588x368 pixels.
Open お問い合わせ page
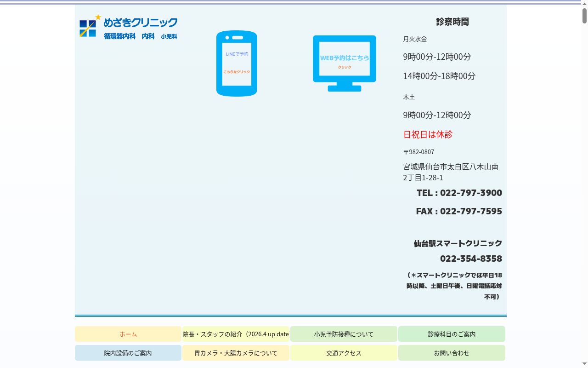click(452, 353)
